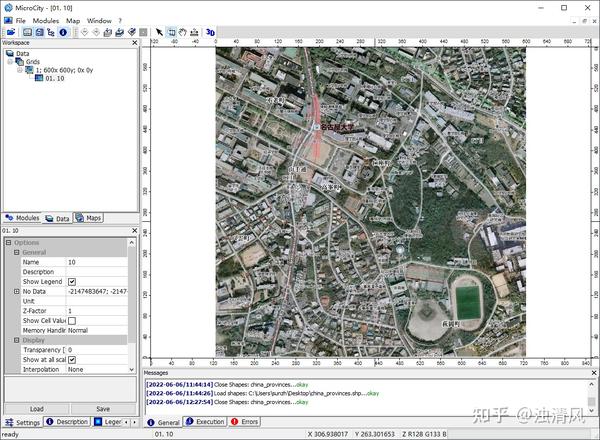Click the Measure Distance tool icon

[x=195, y=32]
